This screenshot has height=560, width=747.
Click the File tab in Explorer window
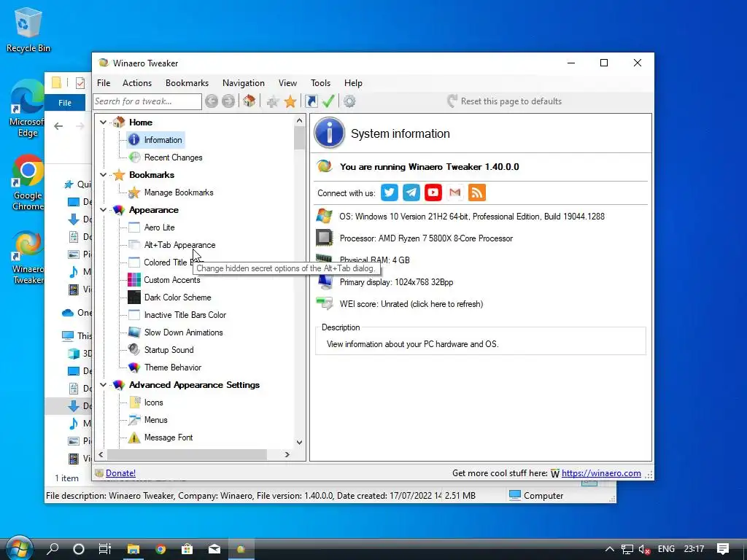pyautogui.click(x=65, y=103)
